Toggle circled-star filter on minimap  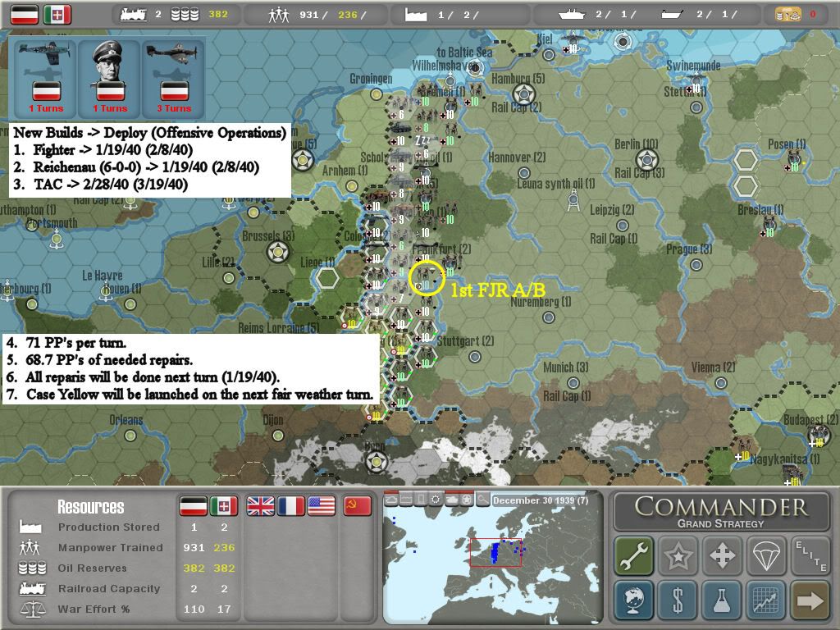click(467, 500)
